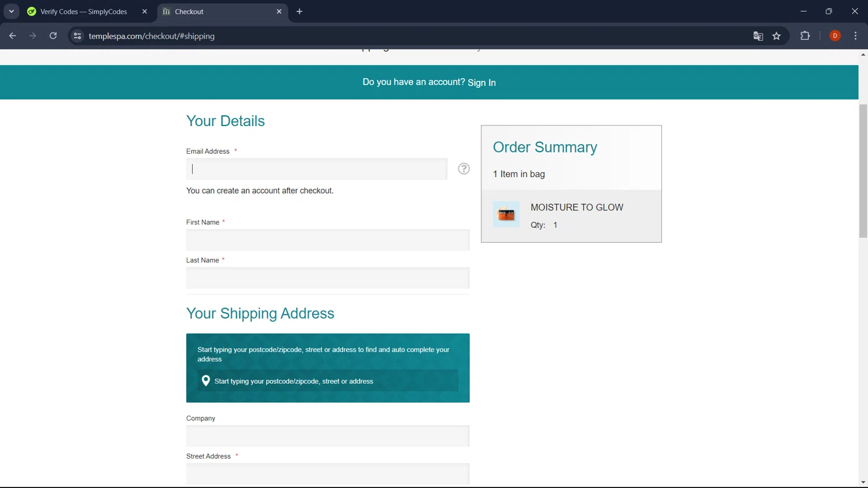Open the translate page icon
The width and height of the screenshot is (868, 488).
coord(758,36)
